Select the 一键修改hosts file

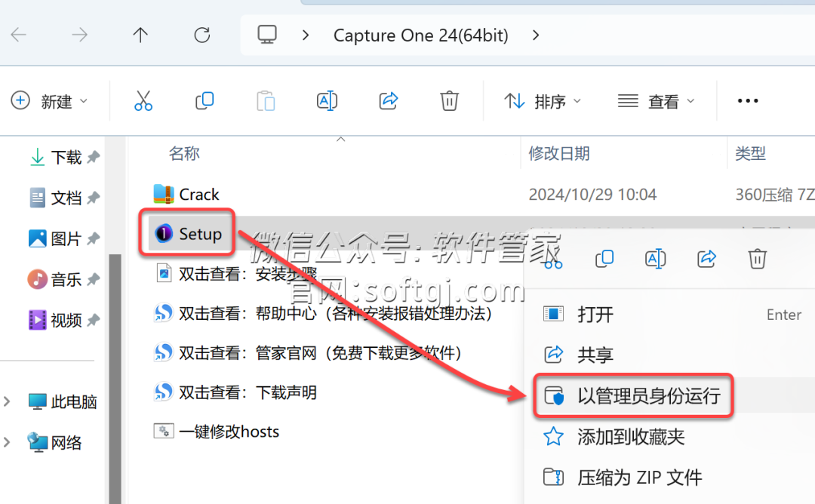click(x=229, y=432)
